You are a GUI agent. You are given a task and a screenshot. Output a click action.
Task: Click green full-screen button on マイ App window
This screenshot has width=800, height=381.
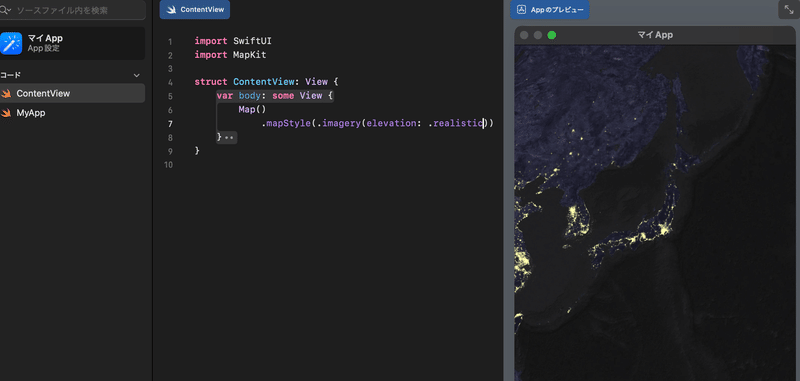552,35
